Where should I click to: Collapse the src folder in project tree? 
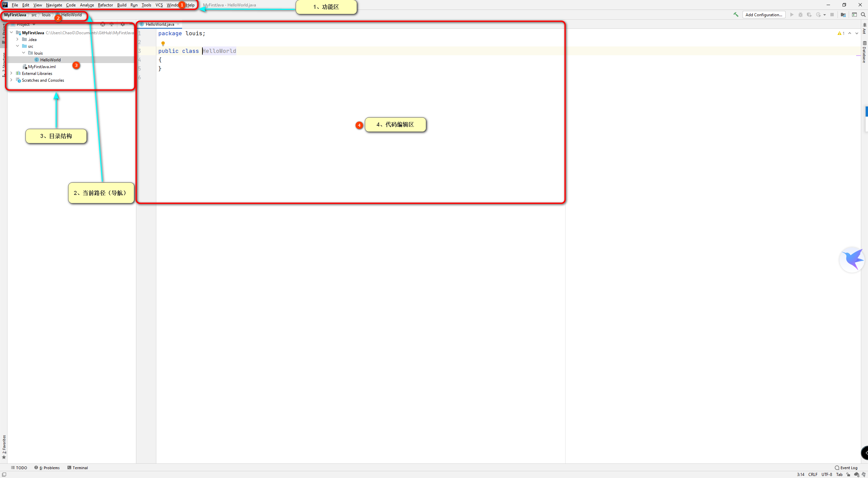[x=18, y=46]
